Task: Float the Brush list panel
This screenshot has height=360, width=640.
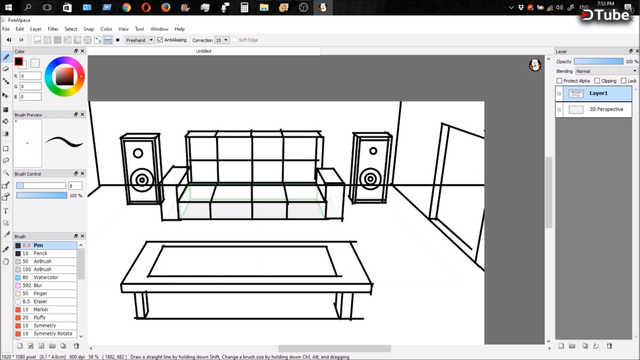Action: point(76,236)
